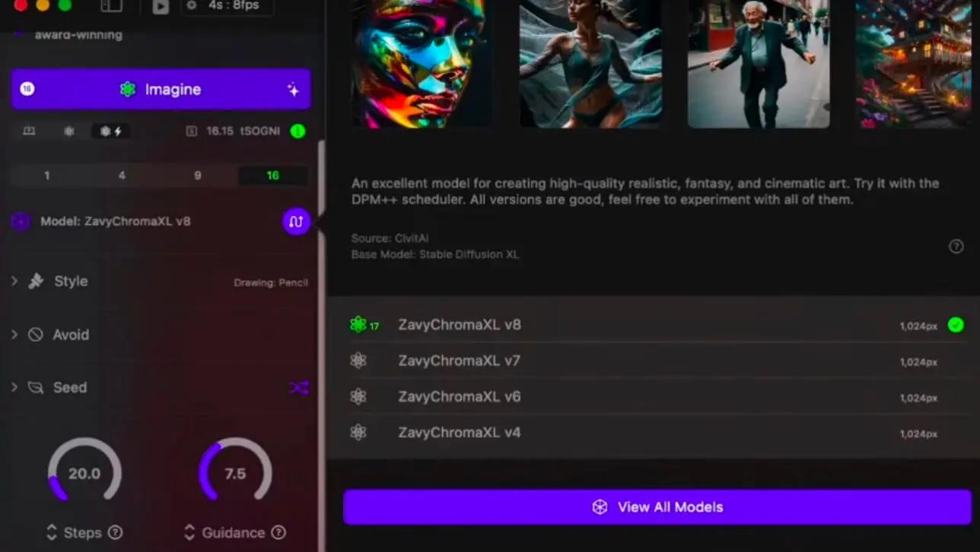Set image count to 1
Screen dimensions: 980x552
(46, 176)
